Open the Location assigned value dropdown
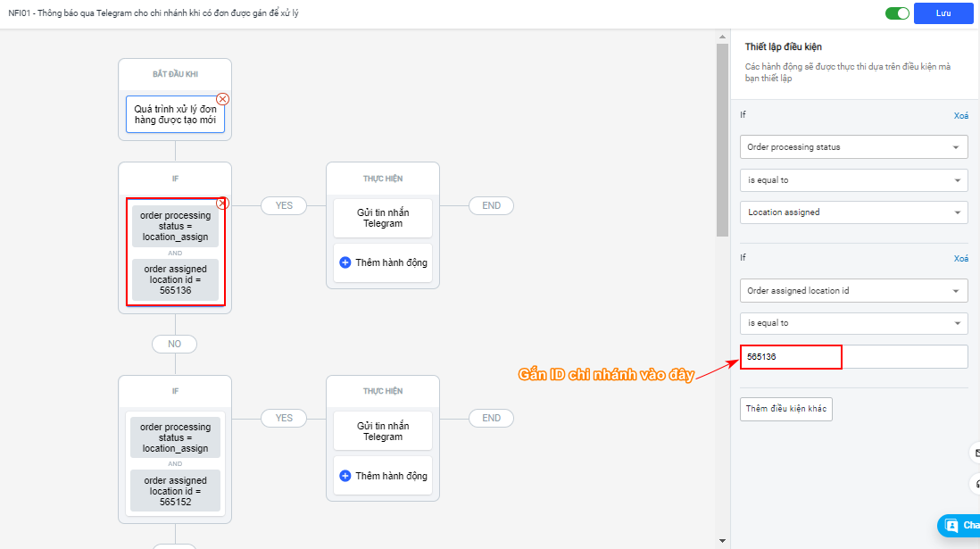 click(853, 212)
